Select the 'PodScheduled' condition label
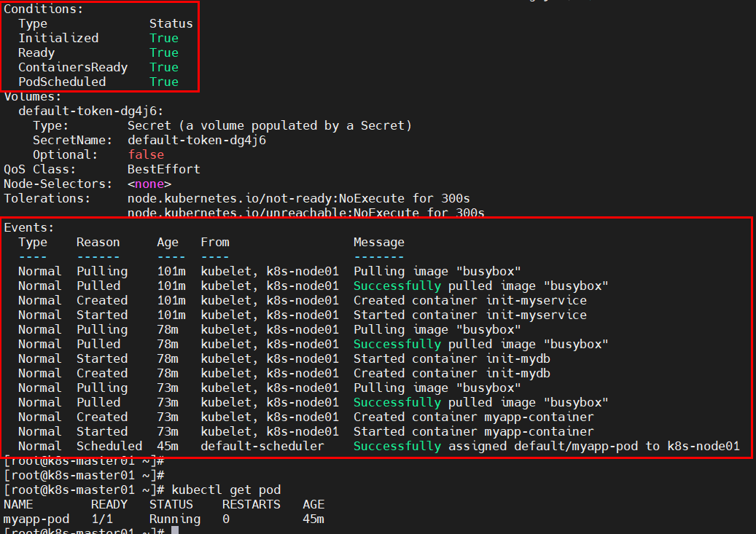 62,82
